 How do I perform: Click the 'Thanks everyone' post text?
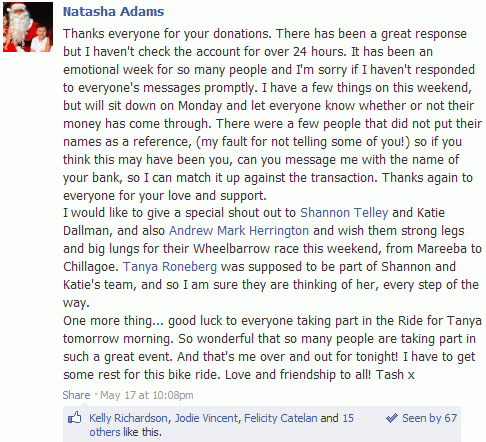click(272, 114)
